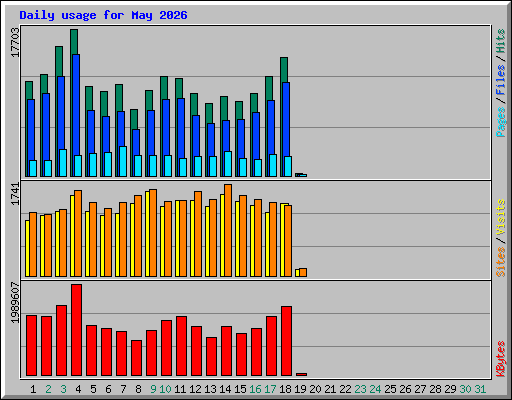Click day label 7 on the x-axis
512x400 pixels.
click(123, 389)
